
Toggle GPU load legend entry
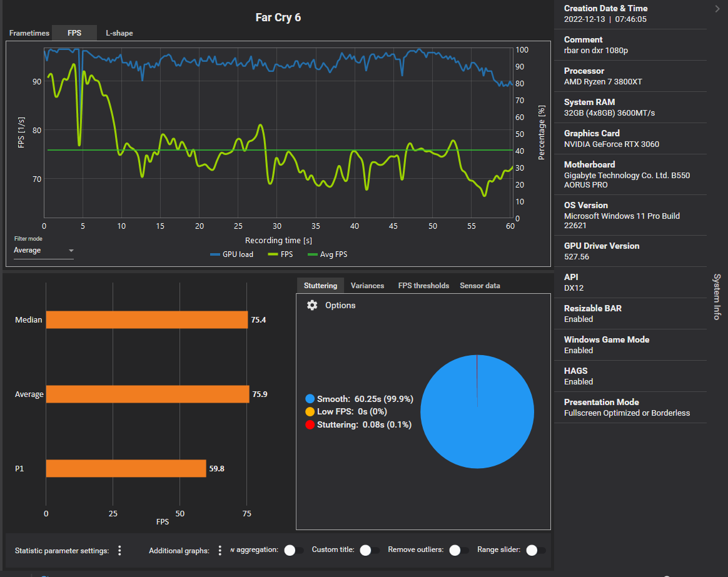point(231,254)
